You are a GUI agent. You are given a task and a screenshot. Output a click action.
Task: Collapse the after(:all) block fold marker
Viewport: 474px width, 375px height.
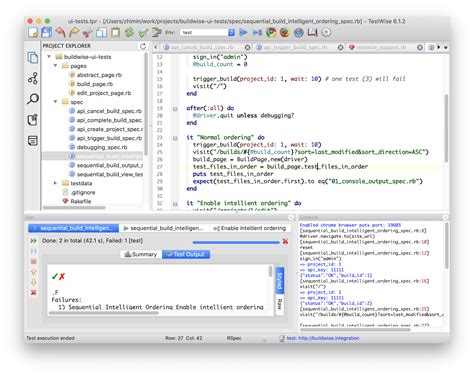175,109
